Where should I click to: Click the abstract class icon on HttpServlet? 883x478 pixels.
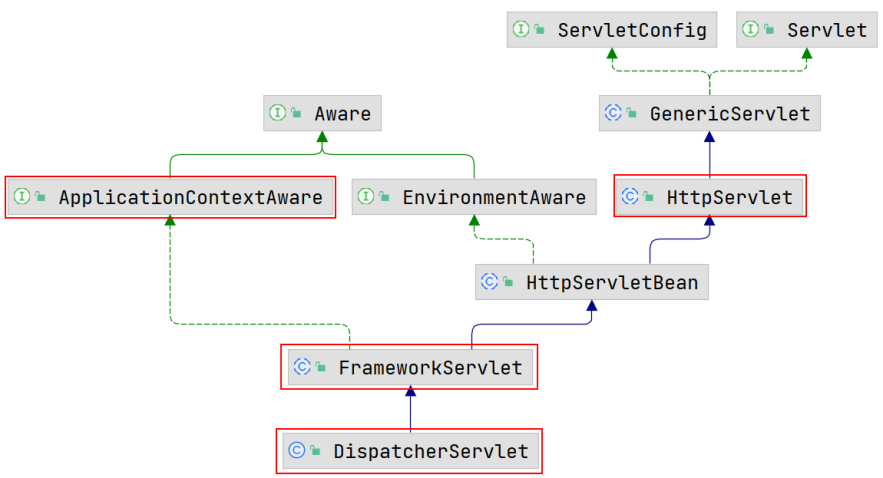(630, 197)
